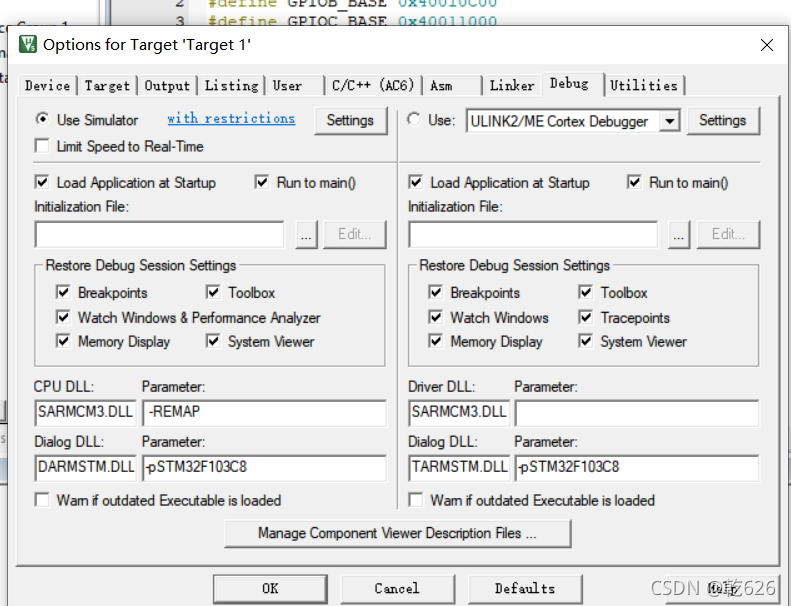Screen dimensions: 791x606
Task: Uncheck simulator Breakpoints checkbox
Action: [x=63, y=292]
